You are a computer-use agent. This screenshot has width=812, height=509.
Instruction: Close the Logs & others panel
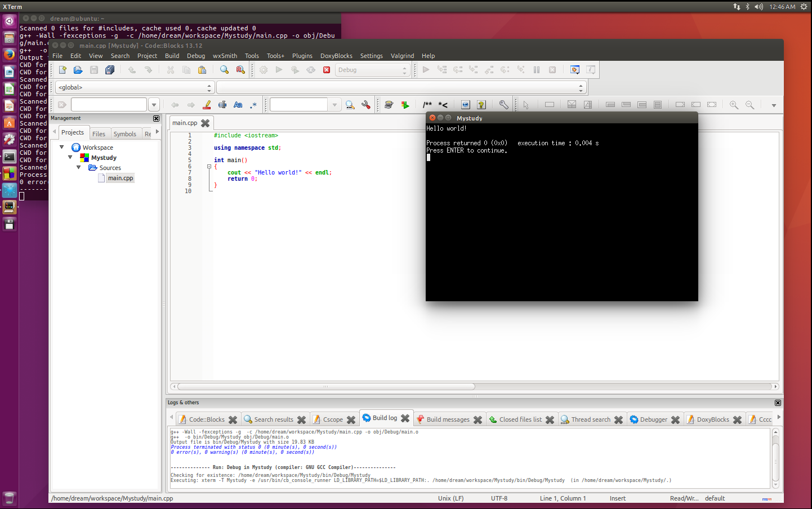tap(778, 403)
